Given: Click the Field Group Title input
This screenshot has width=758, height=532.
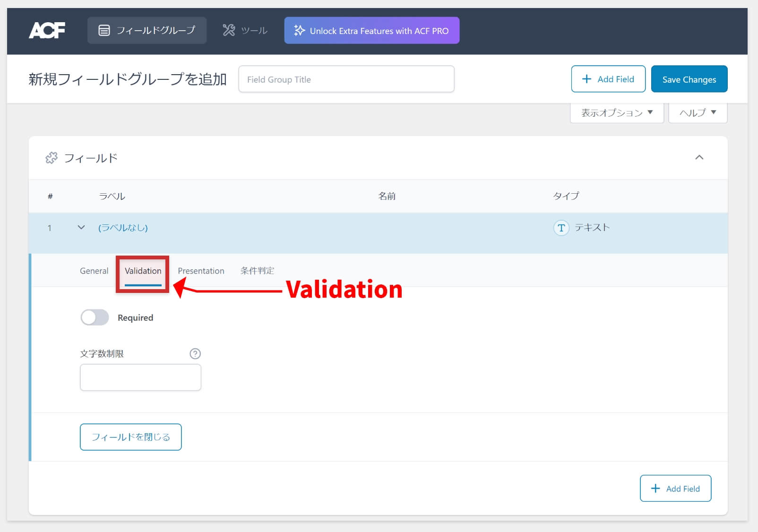Looking at the screenshot, I should click(346, 79).
